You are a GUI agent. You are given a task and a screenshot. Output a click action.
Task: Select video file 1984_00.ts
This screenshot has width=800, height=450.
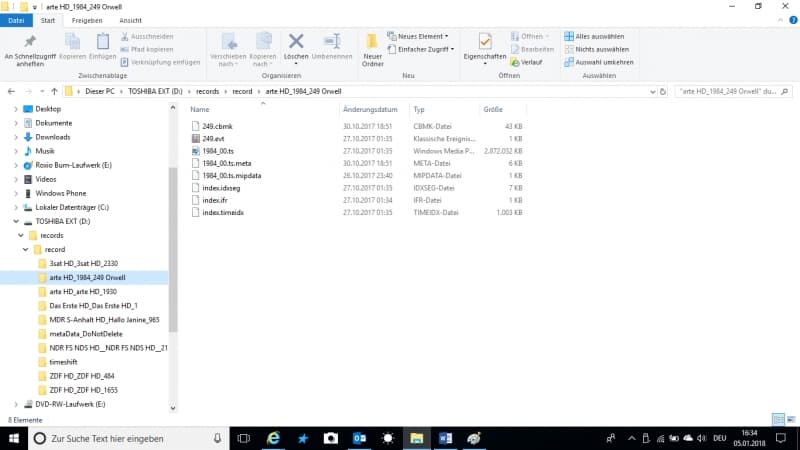218,151
